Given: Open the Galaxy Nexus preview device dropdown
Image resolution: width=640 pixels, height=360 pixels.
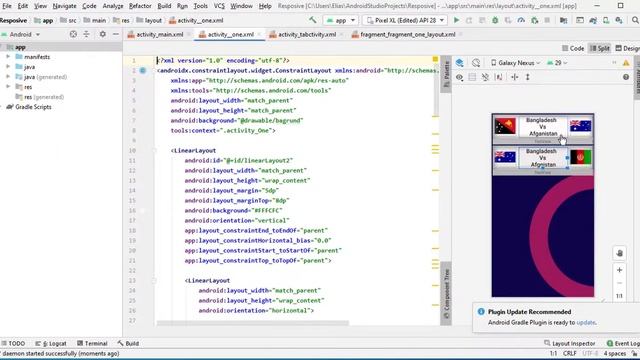Looking at the screenshot, I should 515,63.
